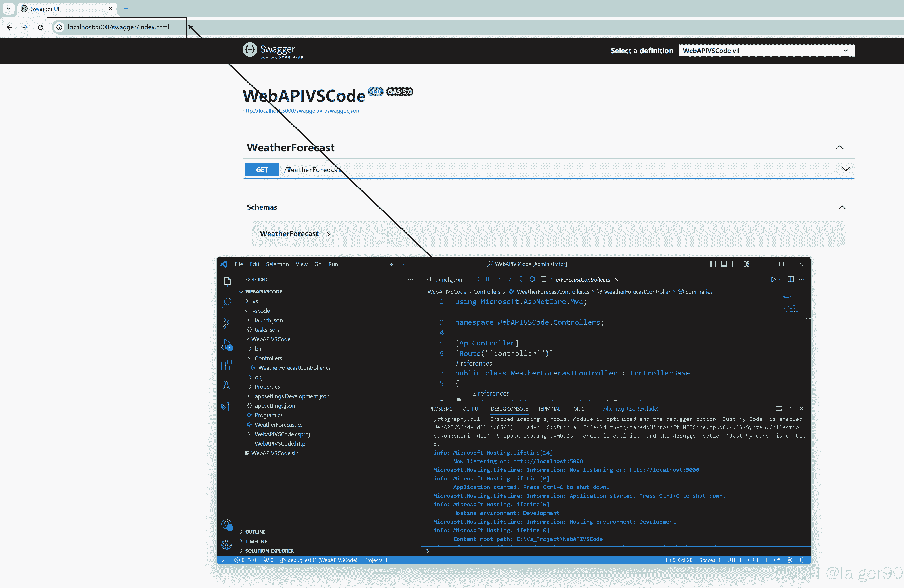Toggle panel visibility from the title bar layout controls
The height and width of the screenshot is (588, 904).
[724, 264]
